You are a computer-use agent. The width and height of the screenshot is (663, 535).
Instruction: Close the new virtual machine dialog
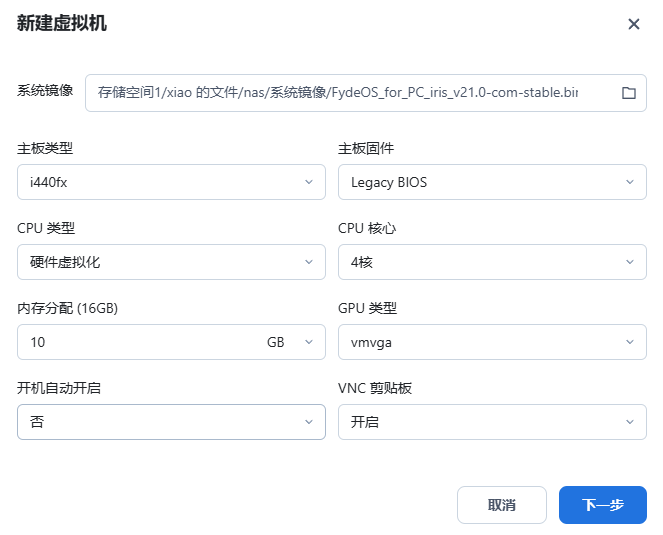coord(633,24)
